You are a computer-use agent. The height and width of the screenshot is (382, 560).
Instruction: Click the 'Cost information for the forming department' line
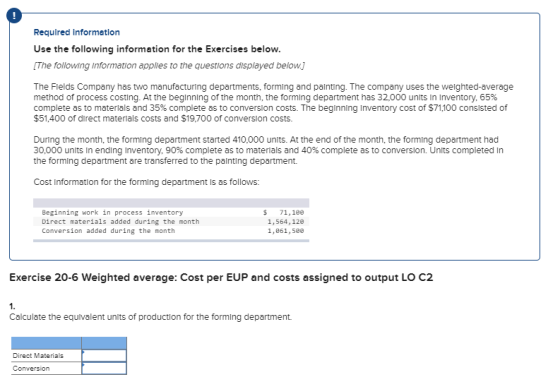coord(146,182)
